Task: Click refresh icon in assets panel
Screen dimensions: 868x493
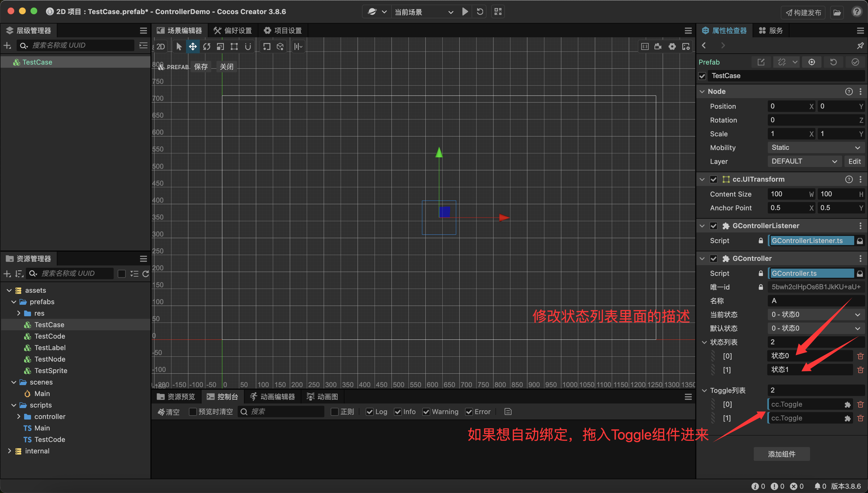Action: [146, 273]
